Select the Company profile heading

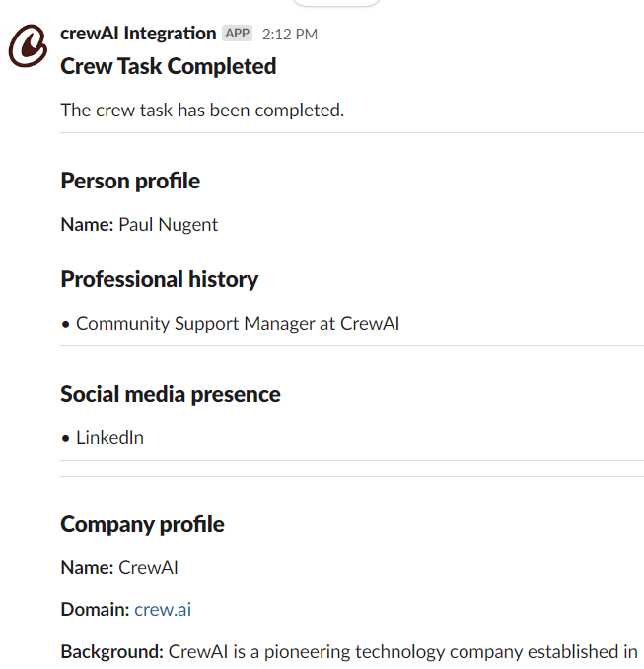142,524
